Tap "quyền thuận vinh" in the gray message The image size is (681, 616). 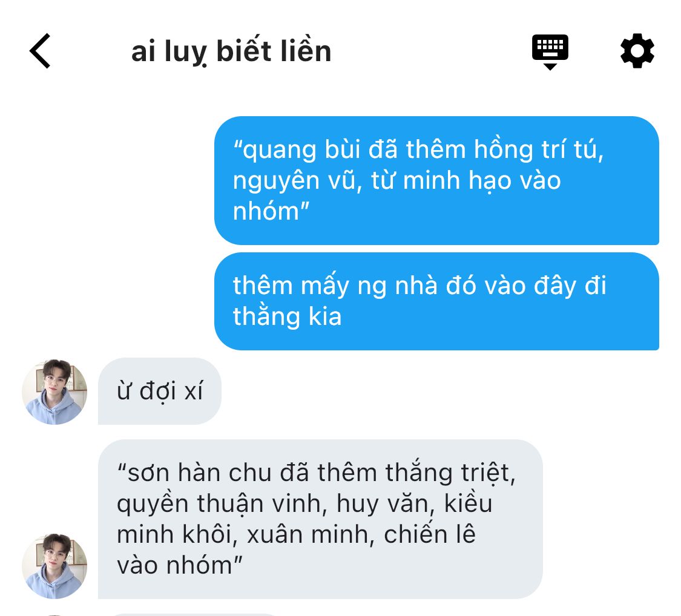(222, 504)
